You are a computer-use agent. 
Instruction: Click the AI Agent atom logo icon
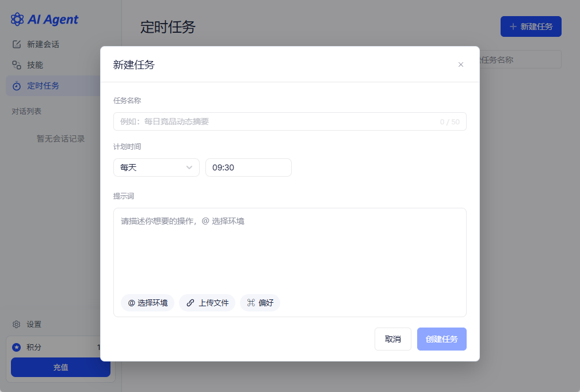click(x=17, y=19)
